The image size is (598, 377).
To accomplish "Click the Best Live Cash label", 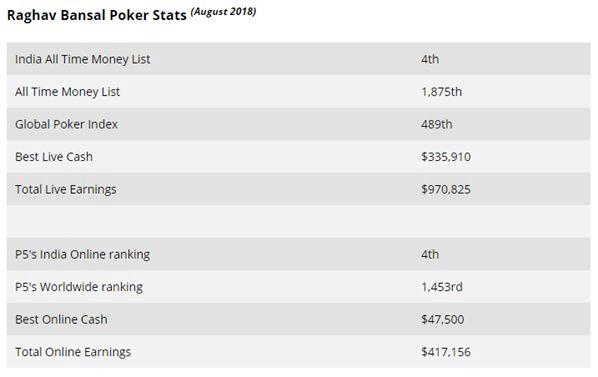I will [54, 157].
